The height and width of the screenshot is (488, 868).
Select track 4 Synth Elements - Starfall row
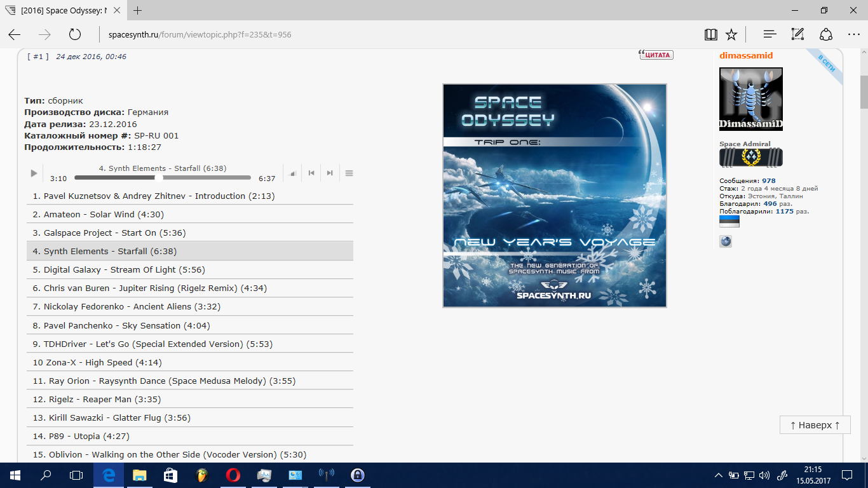190,251
